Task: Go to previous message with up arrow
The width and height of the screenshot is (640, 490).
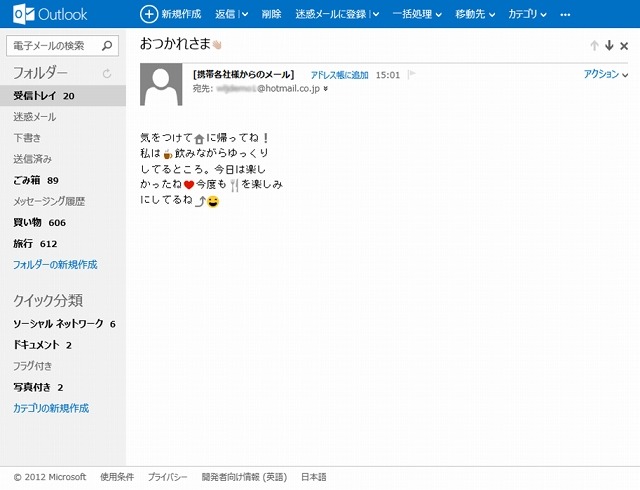Action: [x=594, y=46]
